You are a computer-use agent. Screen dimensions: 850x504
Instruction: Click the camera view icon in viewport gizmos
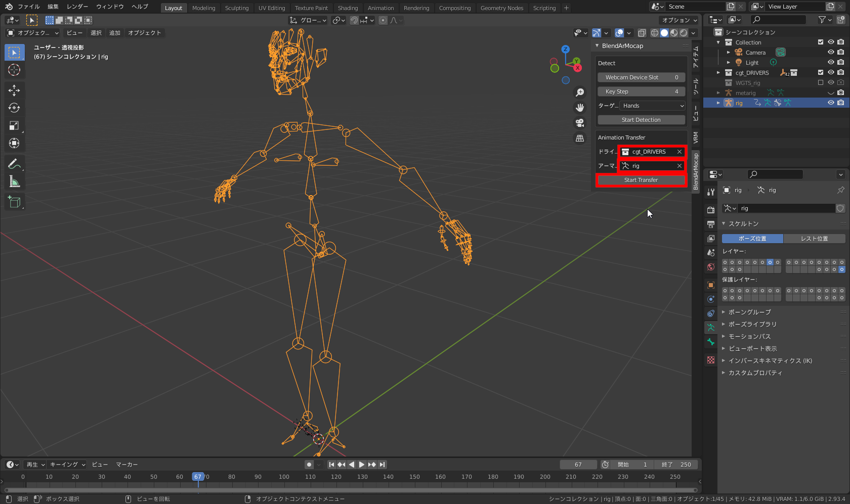(x=580, y=122)
